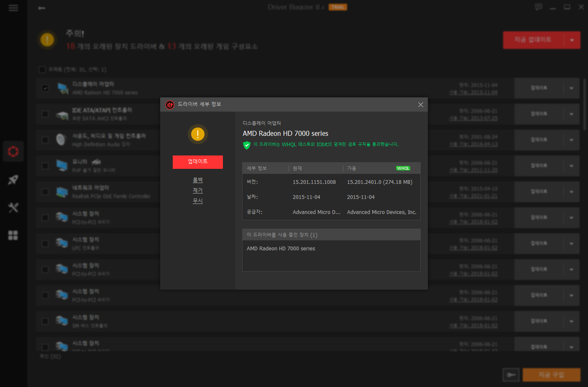
Task: Click the yellow warning icon in the dialog
Action: pos(198,134)
